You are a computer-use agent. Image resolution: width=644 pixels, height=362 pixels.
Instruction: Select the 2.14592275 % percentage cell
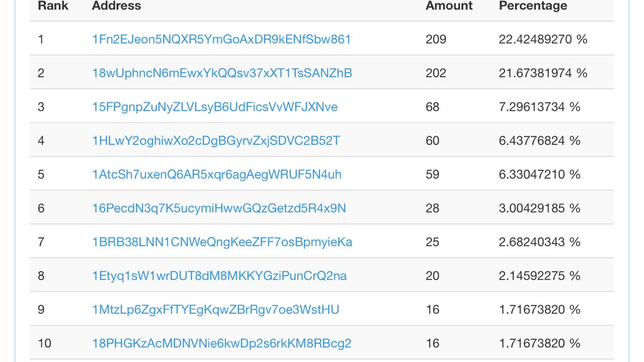click(540, 275)
